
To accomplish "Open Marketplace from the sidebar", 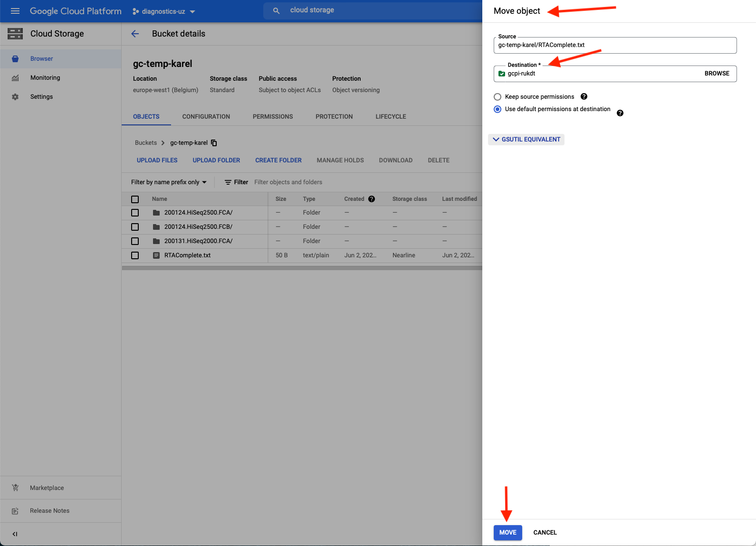I will pyautogui.click(x=47, y=488).
